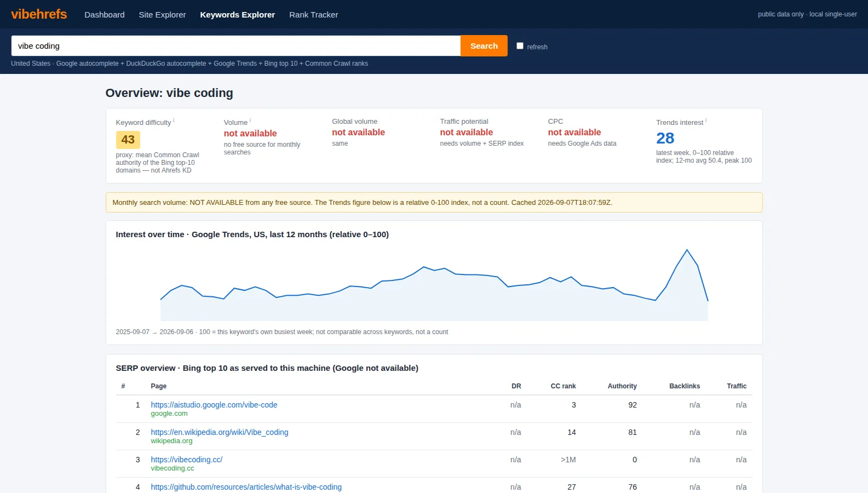Viewport: 868px width, 493px height.
Task: Open the Wikipedia Vibe_coding result link
Action: coord(220,432)
